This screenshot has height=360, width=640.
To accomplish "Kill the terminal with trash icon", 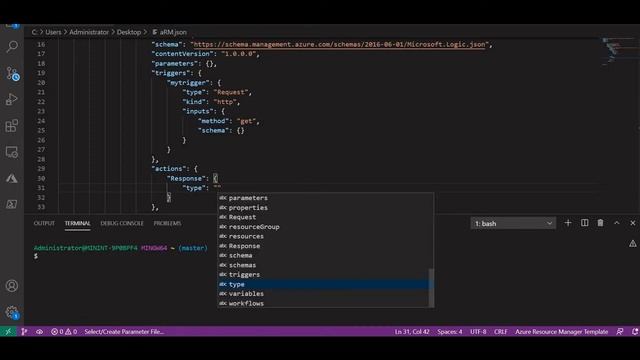I will [600, 223].
